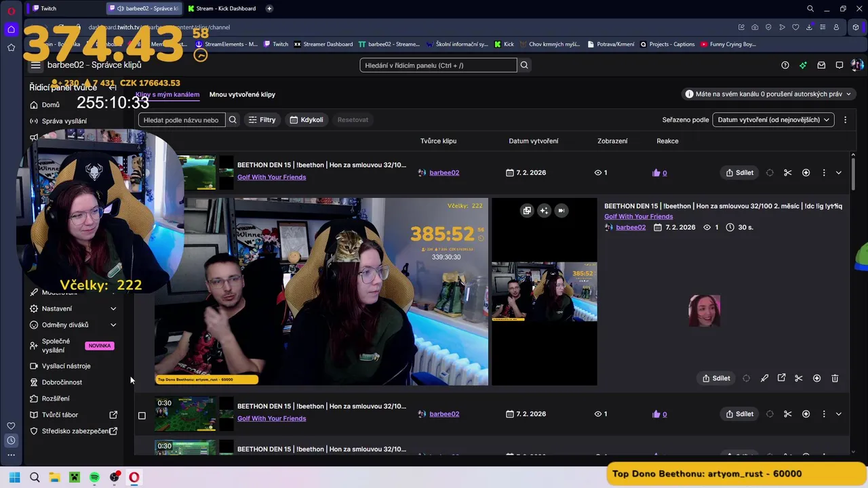Image resolution: width=868 pixels, height=488 pixels.
Task: Open the whispers chat bubble icon
Action: coord(840,65)
